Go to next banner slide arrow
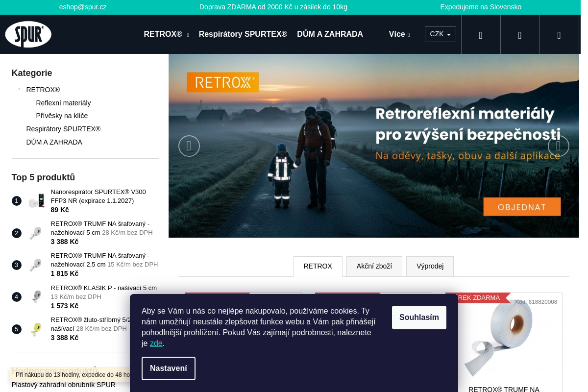The height and width of the screenshot is (392, 588). [x=559, y=146]
